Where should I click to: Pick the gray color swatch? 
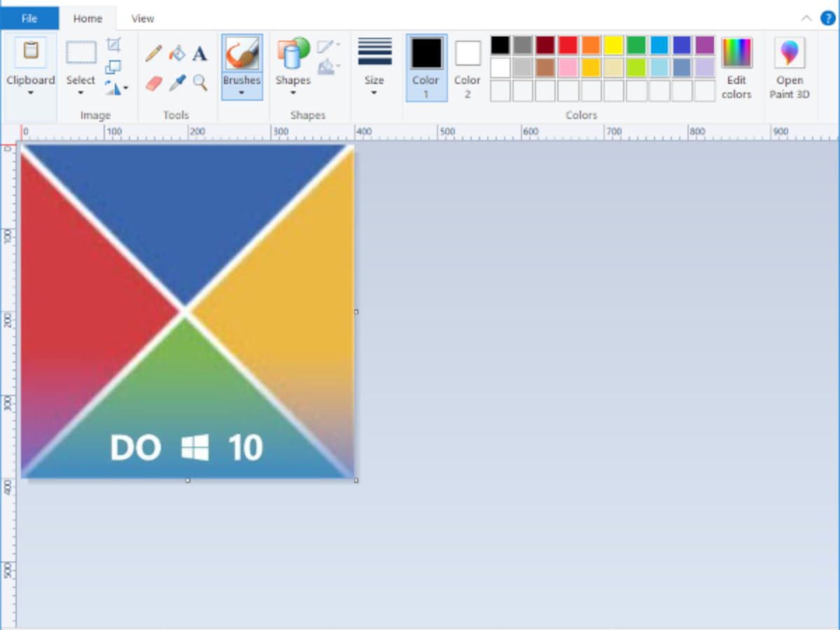(x=523, y=45)
